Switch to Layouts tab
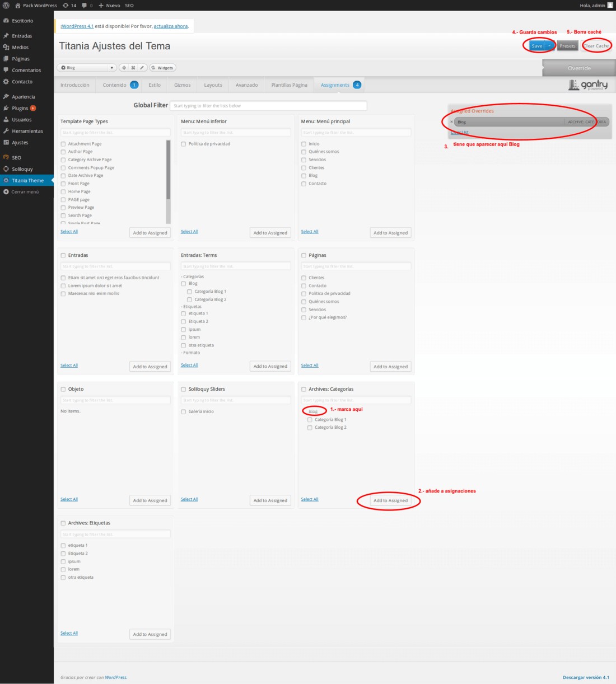 (213, 85)
